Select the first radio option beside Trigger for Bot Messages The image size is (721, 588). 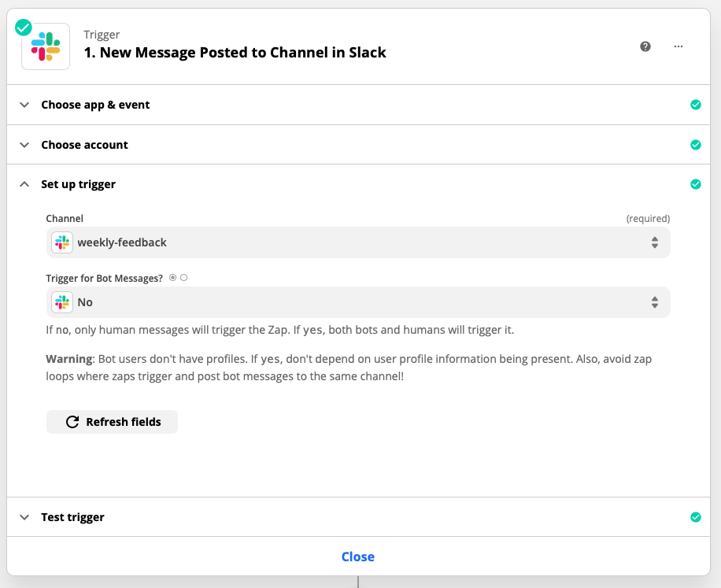point(173,278)
